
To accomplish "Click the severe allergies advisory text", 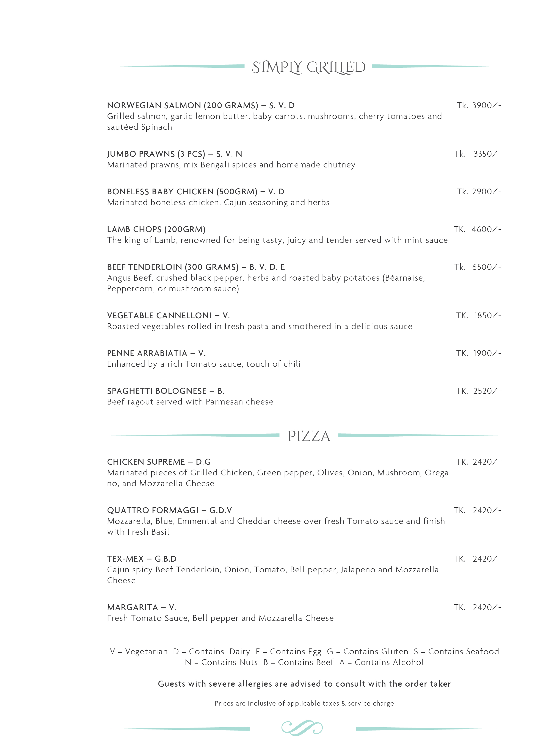I will click(304, 684).
